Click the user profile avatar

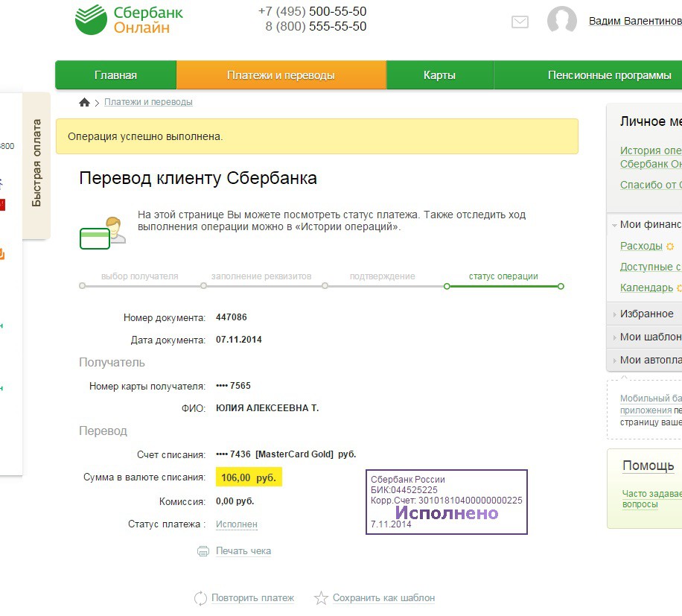click(562, 20)
